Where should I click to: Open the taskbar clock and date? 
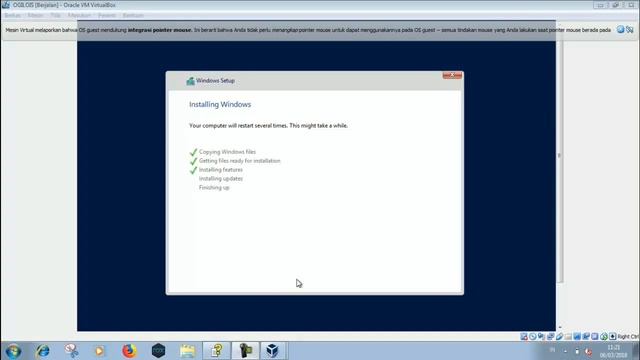tap(613, 351)
